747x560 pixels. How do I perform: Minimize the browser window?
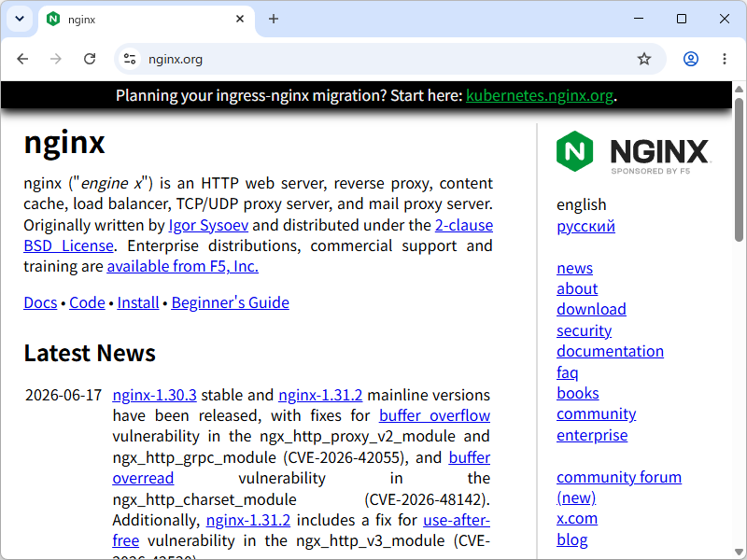[639, 19]
